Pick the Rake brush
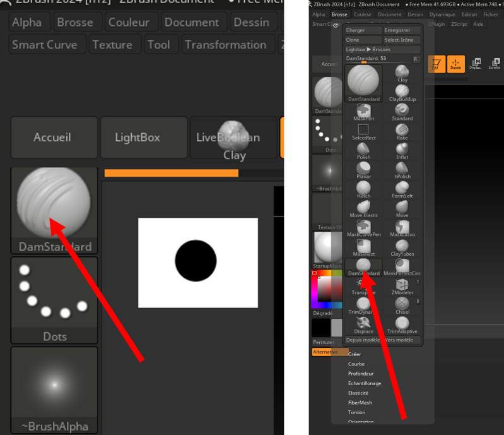504x435 pixels. pyautogui.click(x=402, y=131)
